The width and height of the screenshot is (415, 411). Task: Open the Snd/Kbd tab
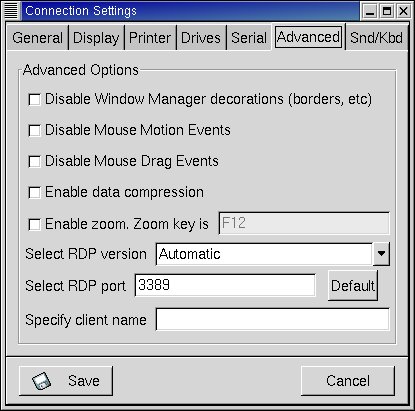coord(376,38)
